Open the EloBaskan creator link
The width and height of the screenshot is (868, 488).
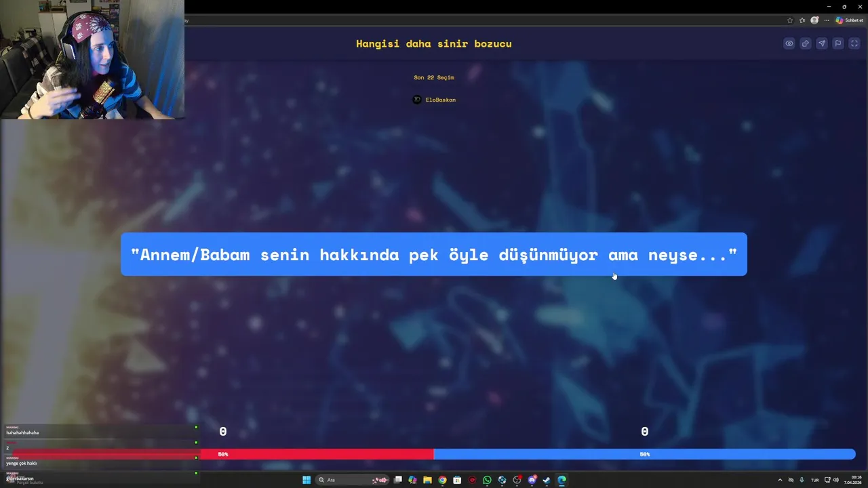coord(434,100)
